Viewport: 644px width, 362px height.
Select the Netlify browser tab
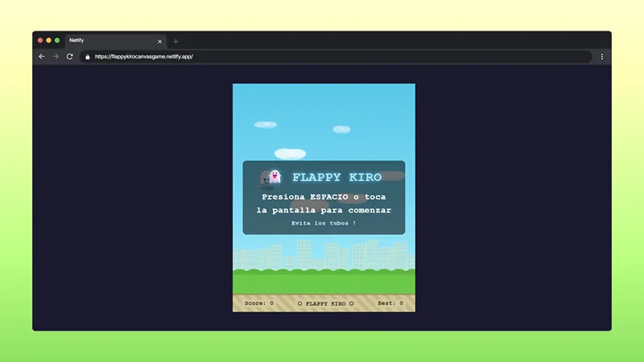tap(116, 41)
